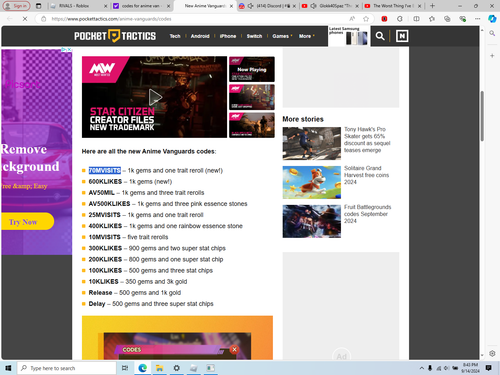The width and height of the screenshot is (500, 375).
Task: Open Task View on the taskbar
Action: tap(125, 368)
